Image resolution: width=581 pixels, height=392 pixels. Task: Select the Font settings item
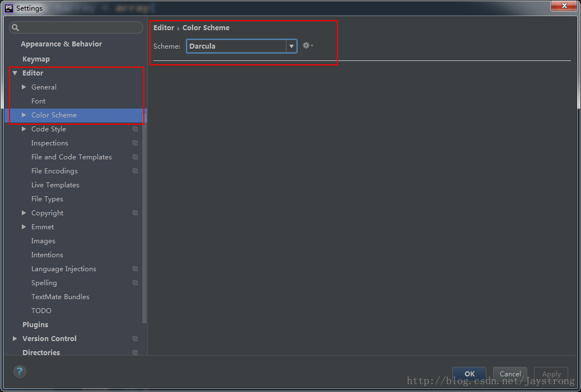[38, 101]
